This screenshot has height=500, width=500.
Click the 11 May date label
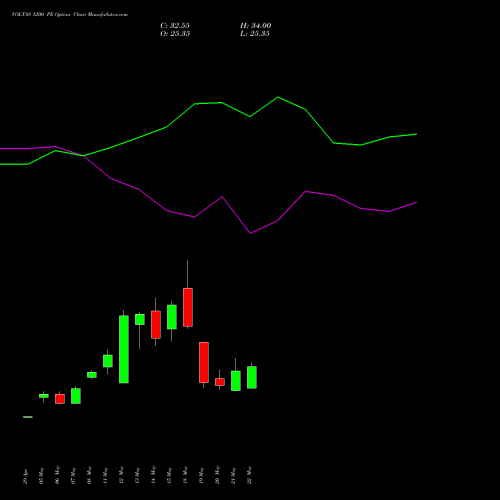(105, 476)
